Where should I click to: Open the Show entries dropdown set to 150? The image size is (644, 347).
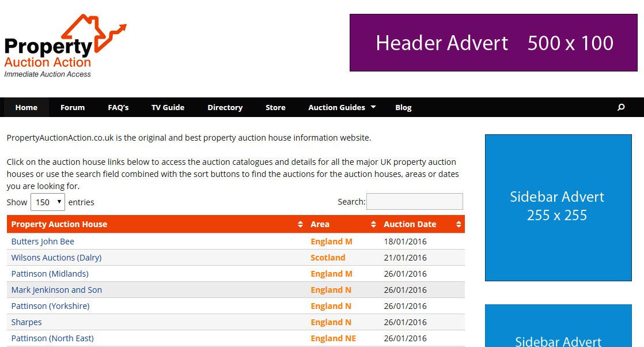coord(48,202)
